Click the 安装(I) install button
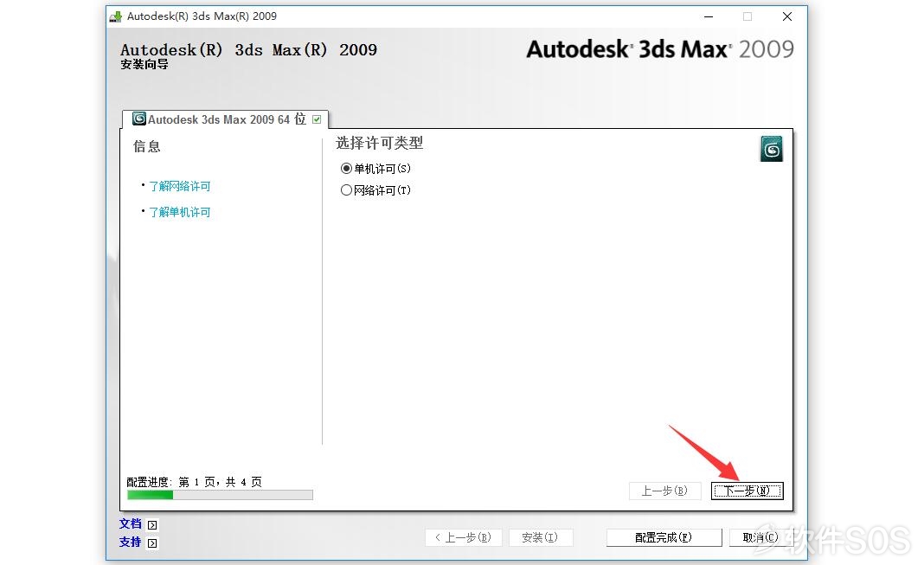 pos(540,537)
